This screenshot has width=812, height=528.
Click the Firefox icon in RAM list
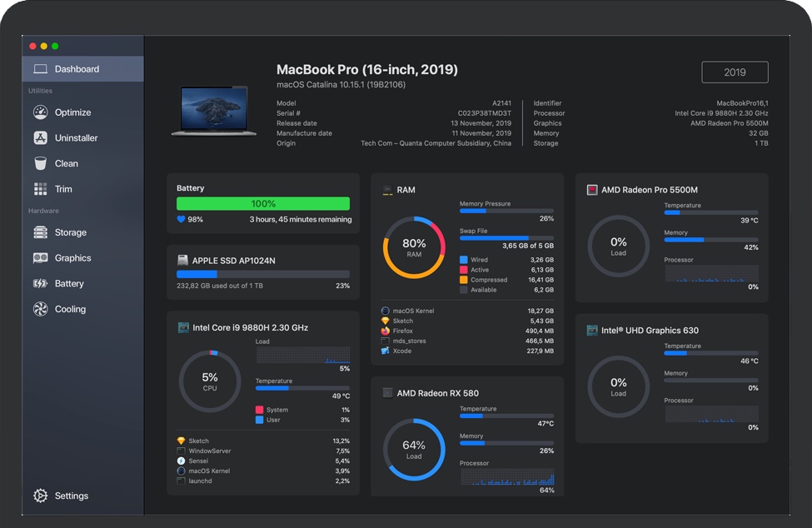pos(386,331)
